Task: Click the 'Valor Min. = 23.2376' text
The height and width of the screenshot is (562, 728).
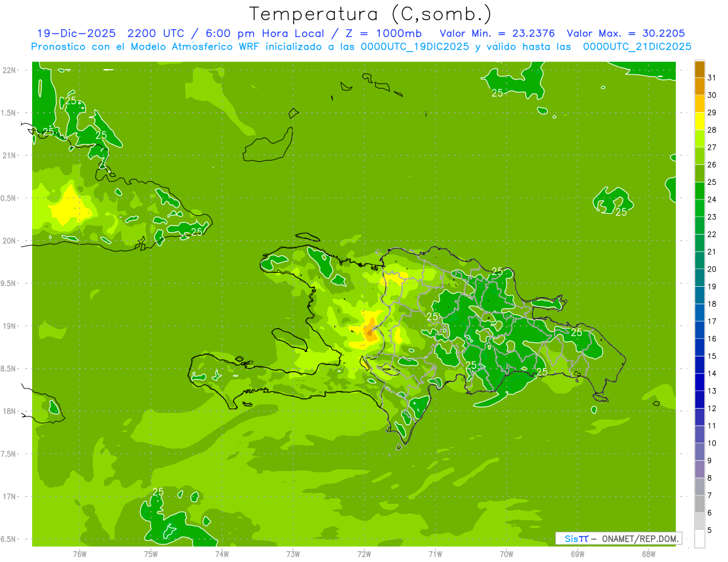Action: (x=497, y=33)
